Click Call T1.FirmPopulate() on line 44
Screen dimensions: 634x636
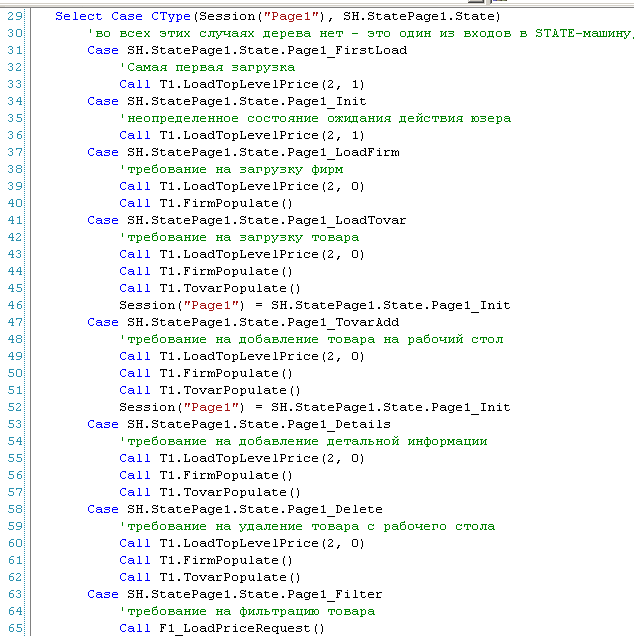206,271
